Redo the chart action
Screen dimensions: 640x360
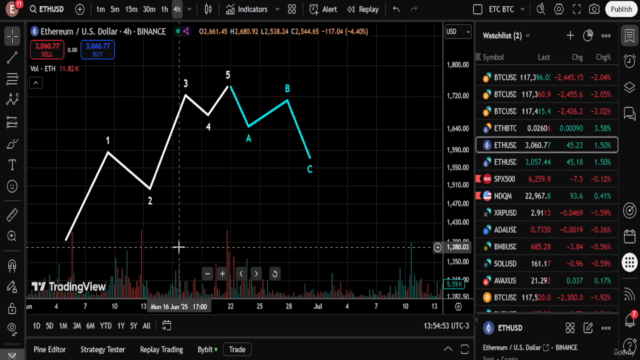pyautogui.click(x=413, y=9)
